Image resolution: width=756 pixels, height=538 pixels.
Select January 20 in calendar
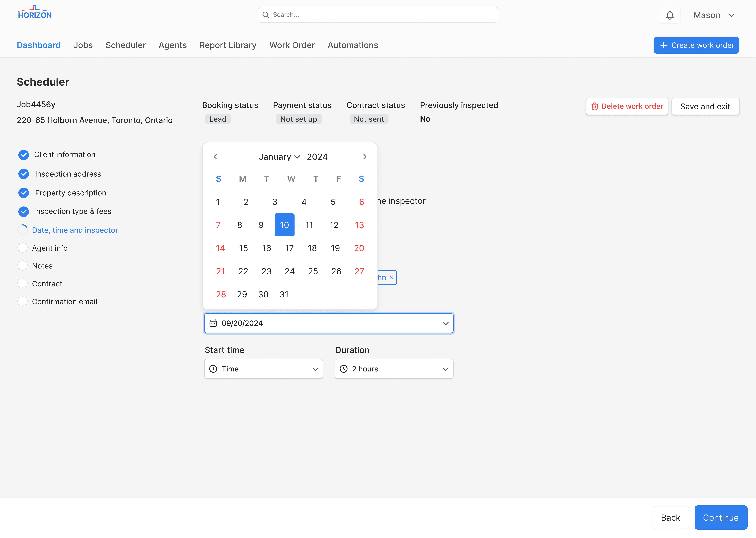[x=359, y=248]
